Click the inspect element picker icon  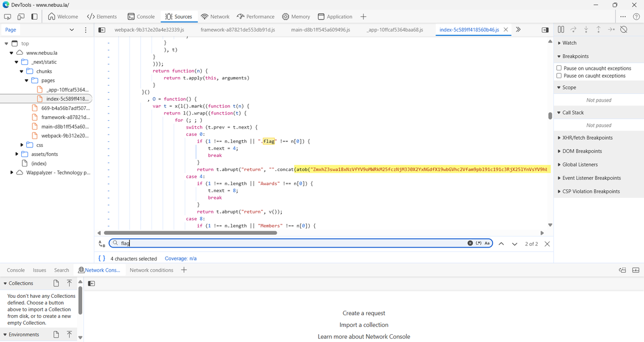[x=7, y=17]
